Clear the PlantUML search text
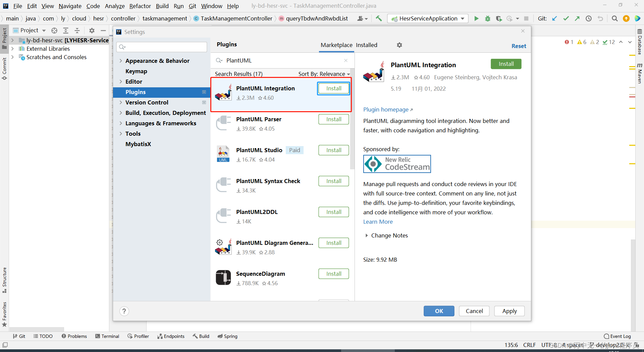 (x=346, y=60)
